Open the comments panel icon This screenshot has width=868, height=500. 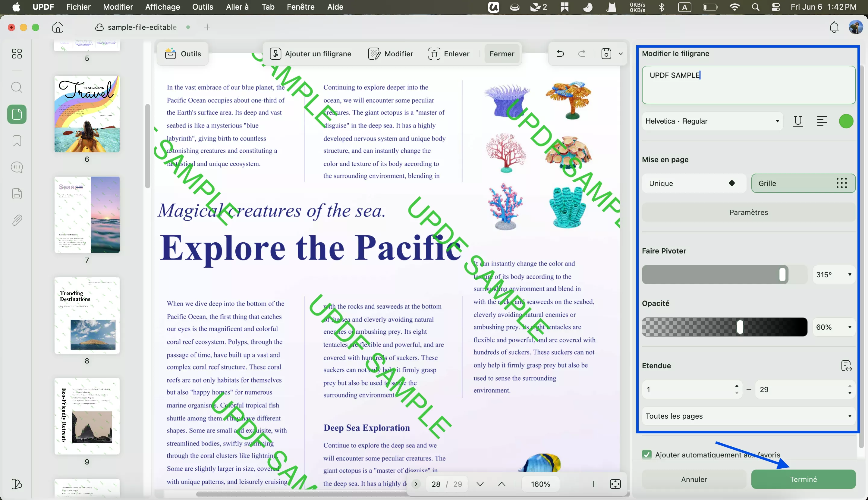click(17, 167)
